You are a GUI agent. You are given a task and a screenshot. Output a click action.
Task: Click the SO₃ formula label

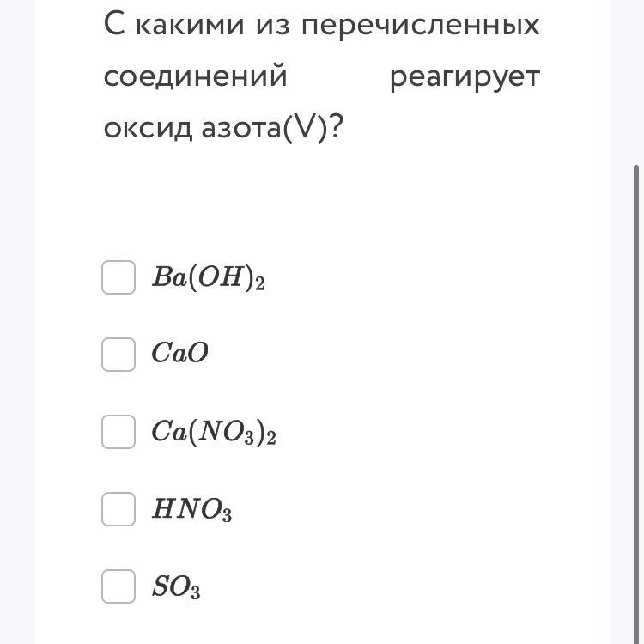pos(176,587)
